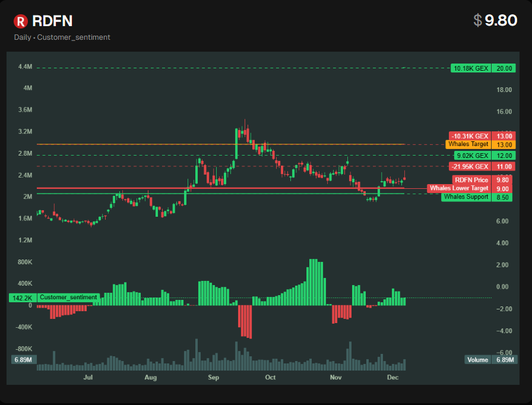Click the '-800K' left axis value
The width and height of the screenshot is (532, 405).
24,349
